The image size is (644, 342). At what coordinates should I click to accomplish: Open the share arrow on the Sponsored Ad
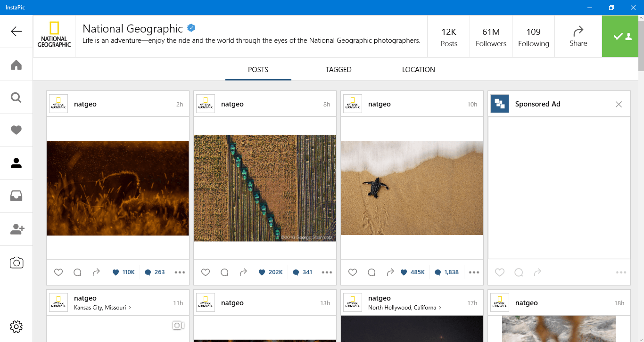537,272
